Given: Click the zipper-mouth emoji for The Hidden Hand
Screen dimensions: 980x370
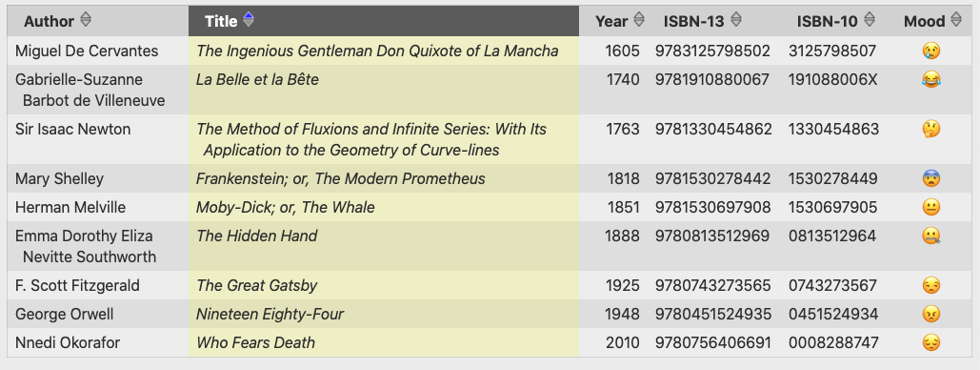Looking at the screenshot, I should coord(931,236).
